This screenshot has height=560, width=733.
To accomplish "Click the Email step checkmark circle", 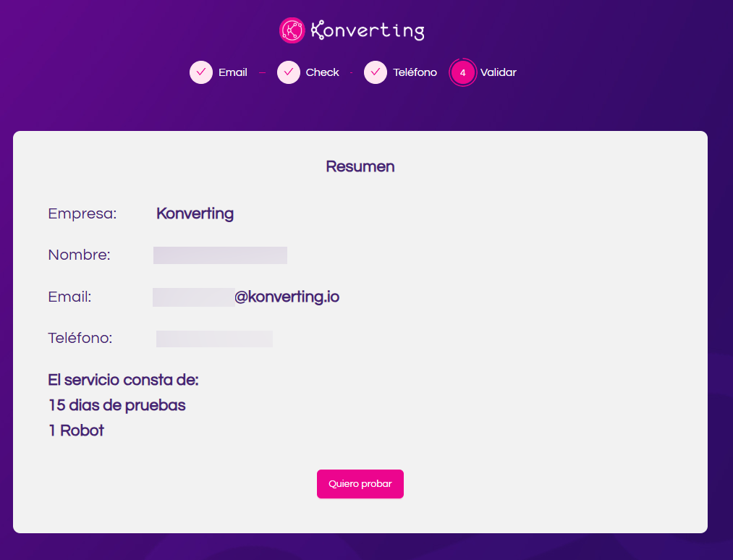I will 201,72.
